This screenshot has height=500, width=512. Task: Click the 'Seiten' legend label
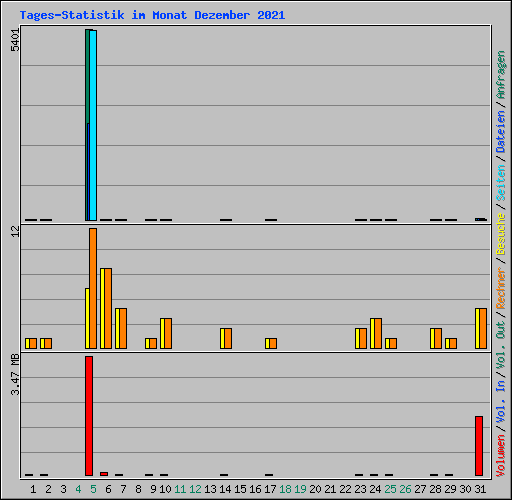coord(501,183)
